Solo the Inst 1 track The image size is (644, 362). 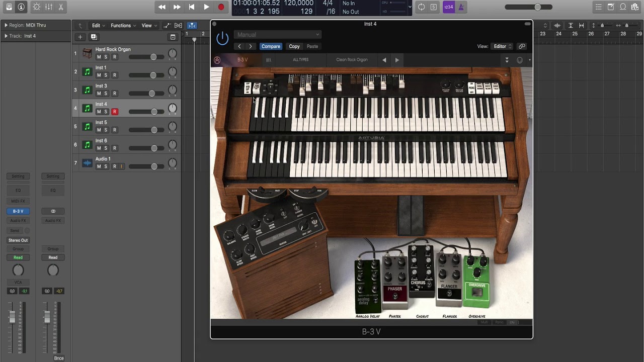pyautogui.click(x=106, y=75)
